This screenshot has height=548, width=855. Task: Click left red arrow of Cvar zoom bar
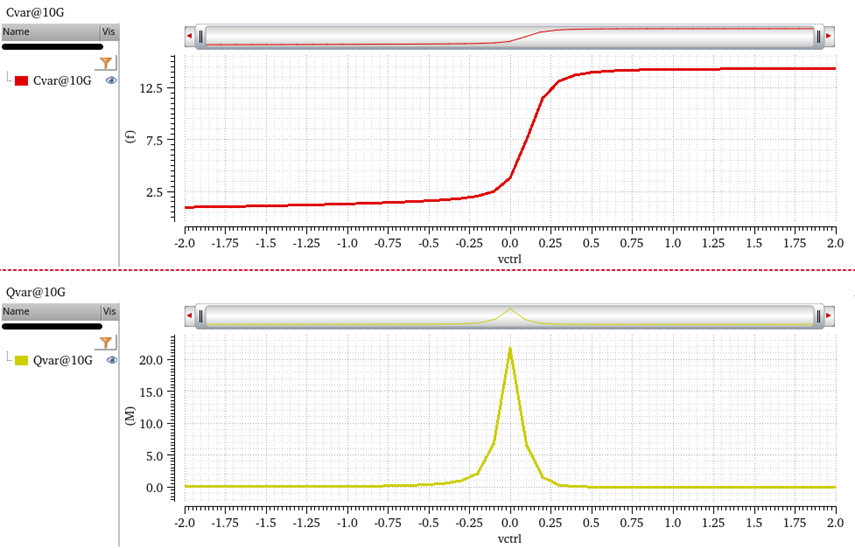[189, 37]
